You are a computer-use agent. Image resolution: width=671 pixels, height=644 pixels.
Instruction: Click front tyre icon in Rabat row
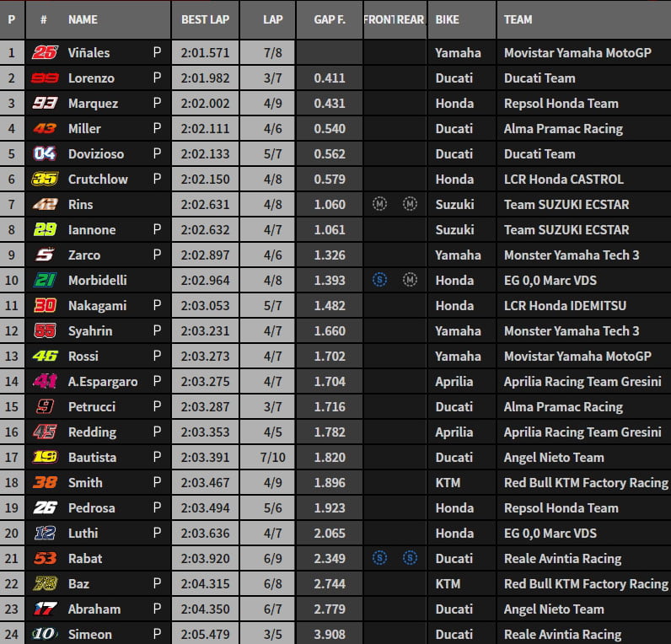tap(379, 558)
